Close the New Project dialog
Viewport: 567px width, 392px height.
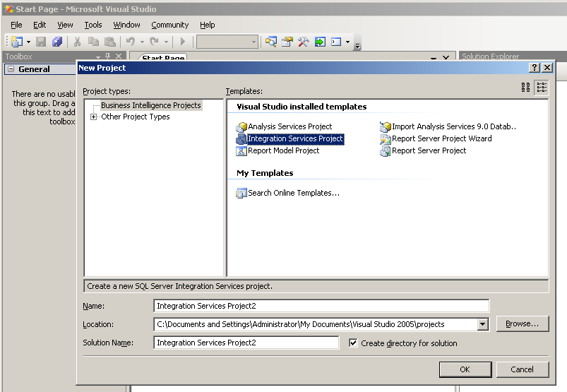click(547, 68)
